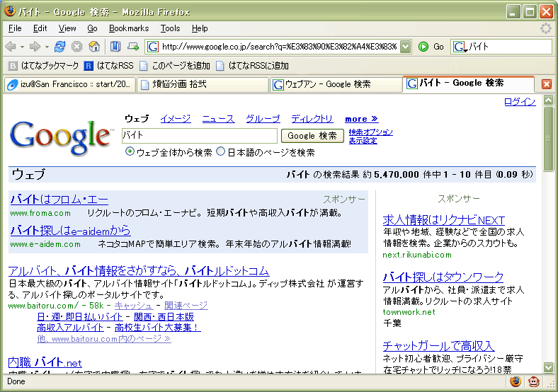Click the address bar URL field
Image resolution: width=558 pixels, height=392 pixels.
[278, 47]
